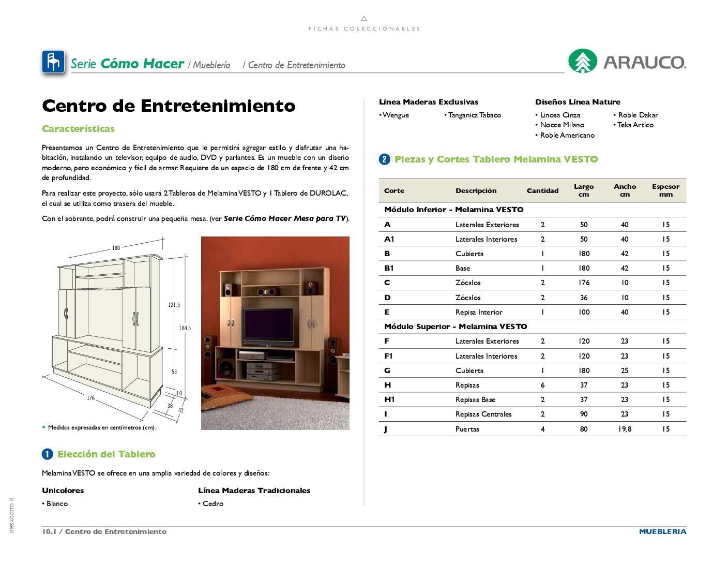Select the ARAUCO tree logo
The image size is (728, 563).
tap(583, 62)
